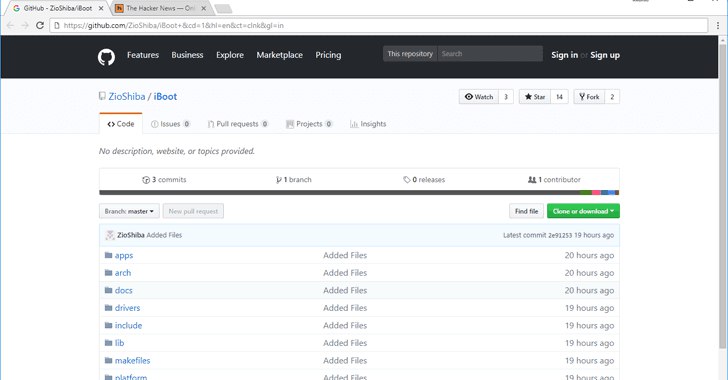Image resolution: width=728 pixels, height=380 pixels.
Task: Click the releases tag icon
Action: [407, 180]
